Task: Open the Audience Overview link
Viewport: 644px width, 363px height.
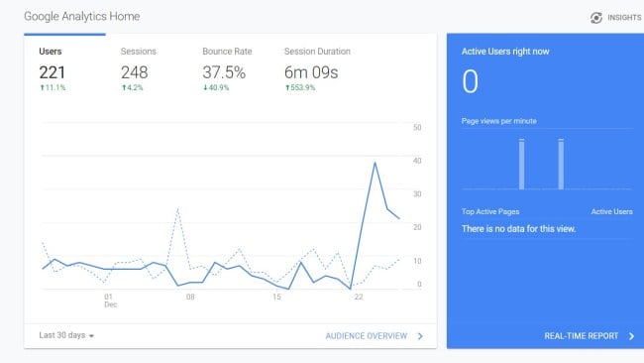Action: click(367, 336)
